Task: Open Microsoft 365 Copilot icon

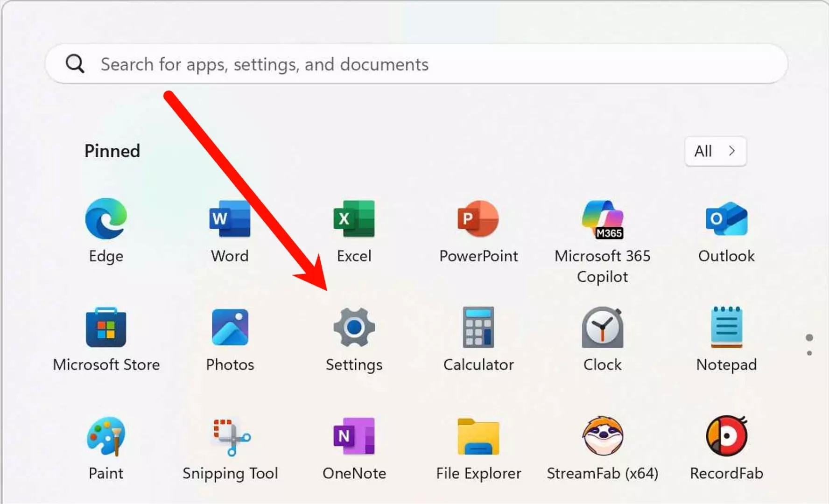Action: [x=602, y=219]
